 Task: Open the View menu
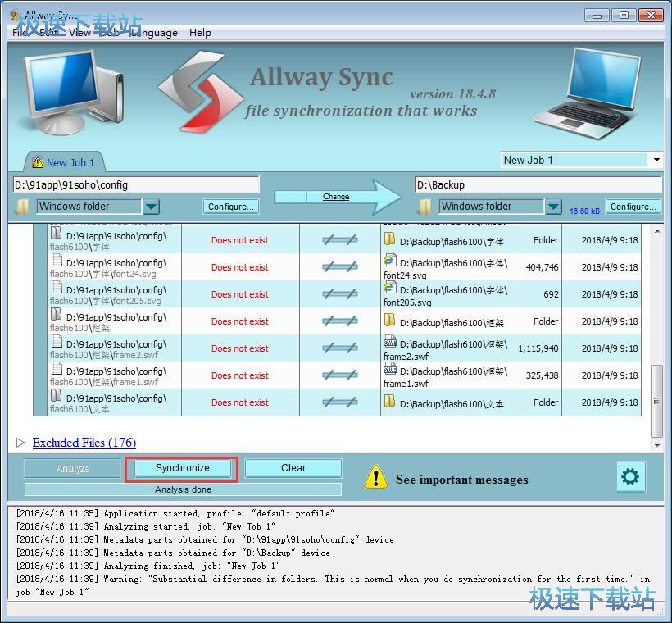click(x=79, y=33)
